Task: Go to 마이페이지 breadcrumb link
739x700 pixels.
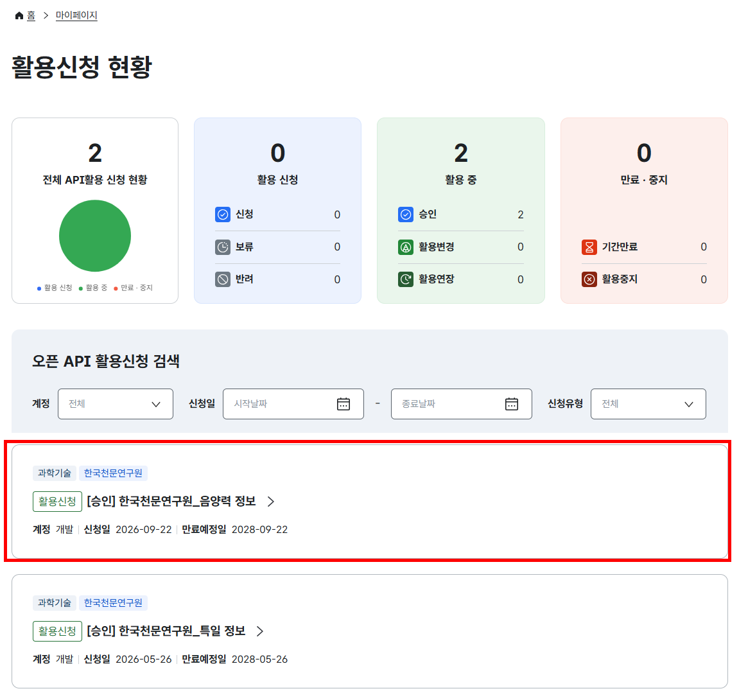Action: click(x=76, y=15)
